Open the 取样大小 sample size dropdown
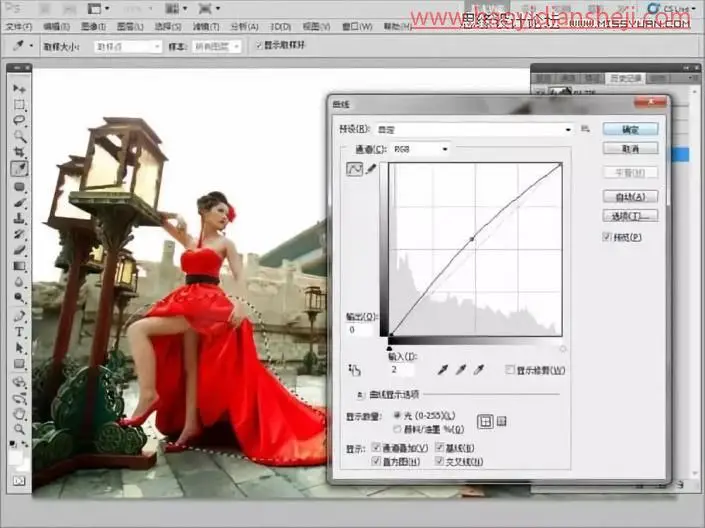Viewport: 705px width, 528px height. pos(128,46)
